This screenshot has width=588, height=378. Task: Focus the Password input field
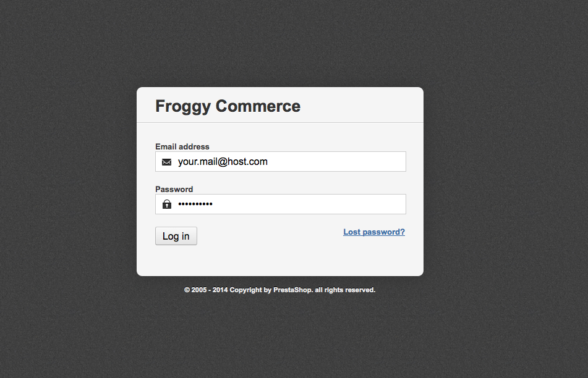(281, 204)
